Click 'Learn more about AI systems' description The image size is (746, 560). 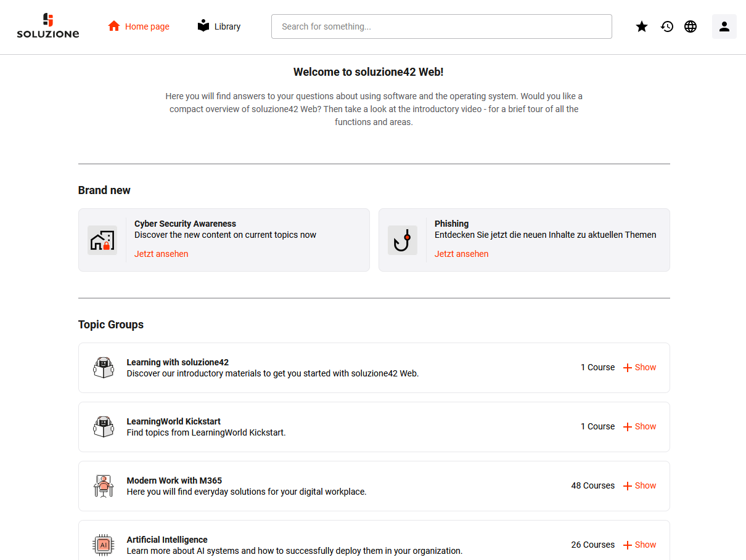[x=295, y=551]
